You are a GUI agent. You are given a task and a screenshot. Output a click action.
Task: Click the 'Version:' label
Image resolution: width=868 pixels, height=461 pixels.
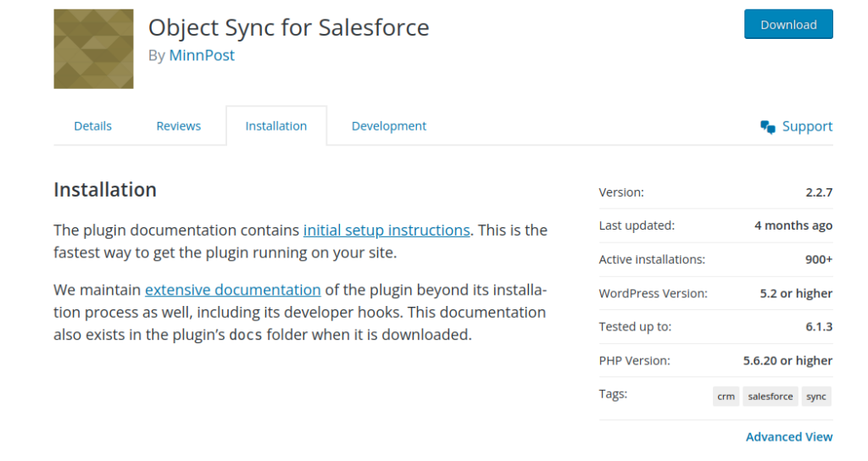pyautogui.click(x=621, y=192)
